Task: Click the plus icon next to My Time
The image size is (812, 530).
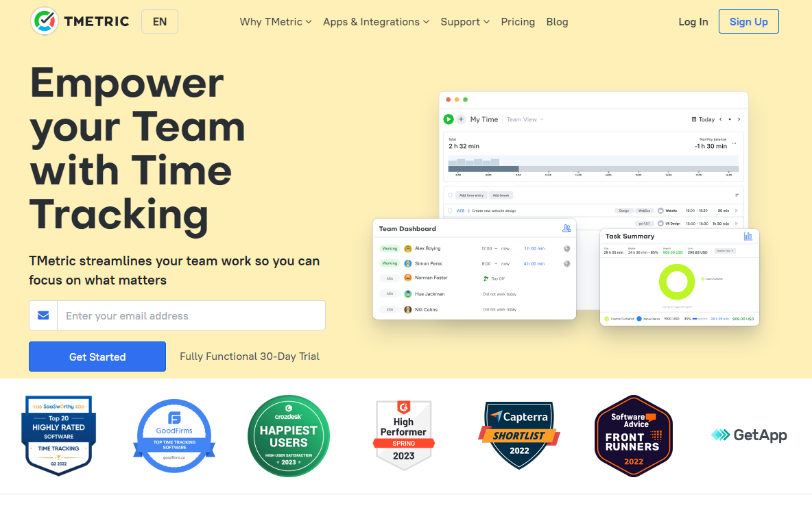Action: [461, 119]
